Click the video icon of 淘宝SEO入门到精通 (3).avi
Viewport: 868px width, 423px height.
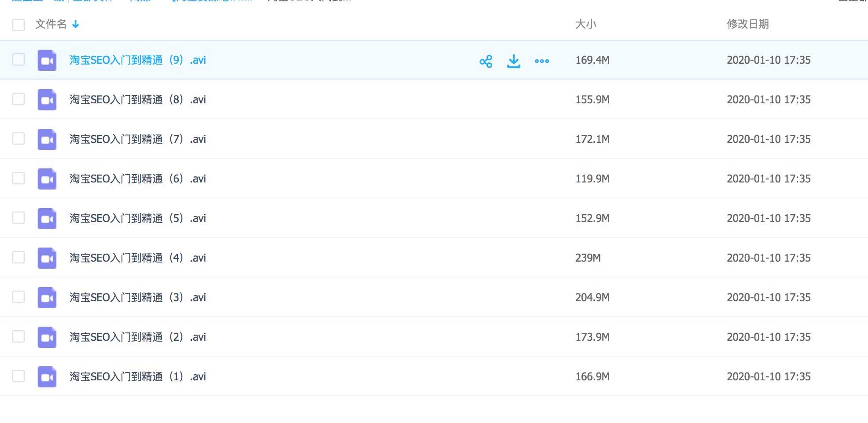tap(47, 298)
